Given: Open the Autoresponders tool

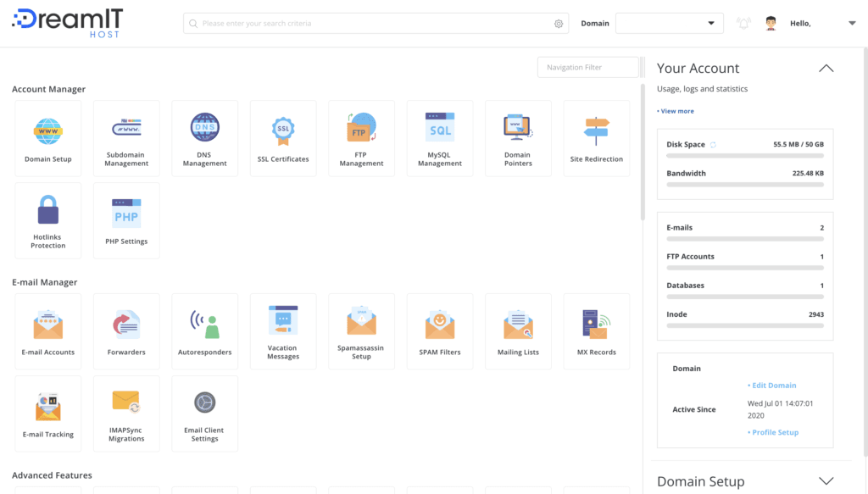Looking at the screenshot, I should point(204,331).
